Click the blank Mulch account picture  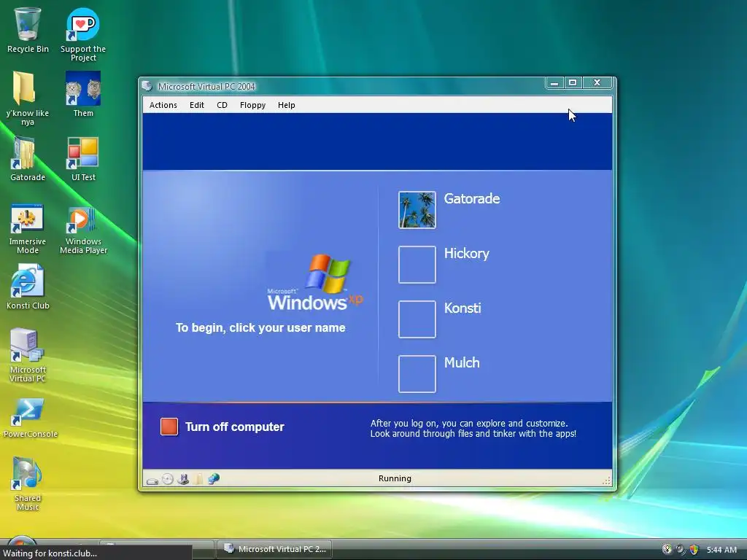point(417,374)
